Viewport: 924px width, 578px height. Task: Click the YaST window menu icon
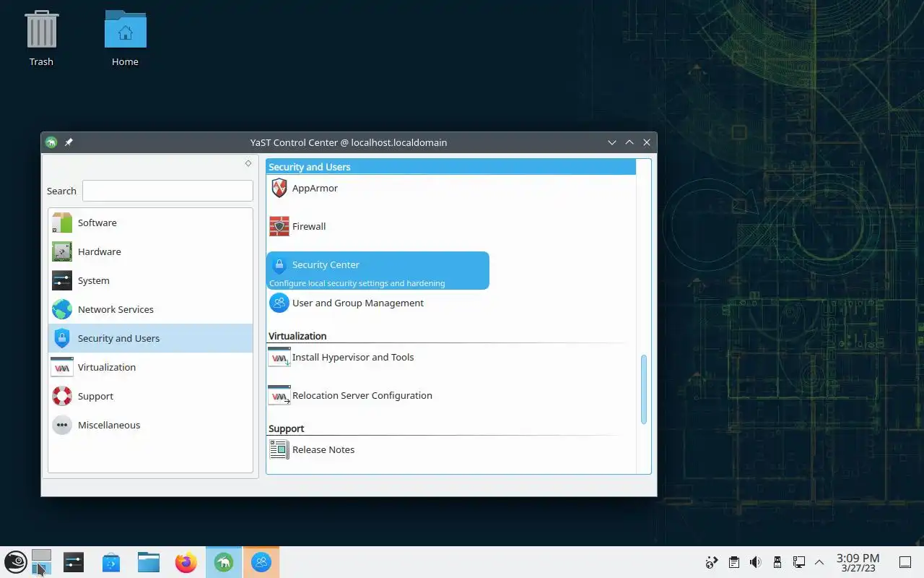pyautogui.click(x=51, y=142)
